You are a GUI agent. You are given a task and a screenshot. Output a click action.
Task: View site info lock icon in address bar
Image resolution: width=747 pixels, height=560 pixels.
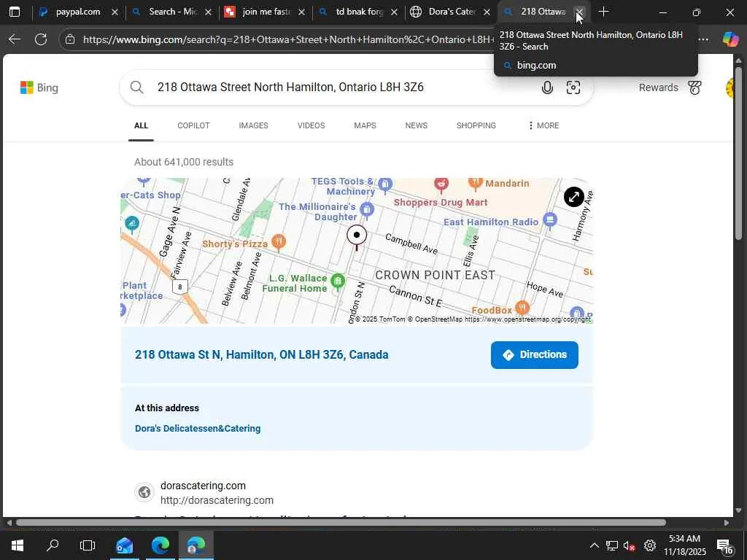tap(70, 39)
